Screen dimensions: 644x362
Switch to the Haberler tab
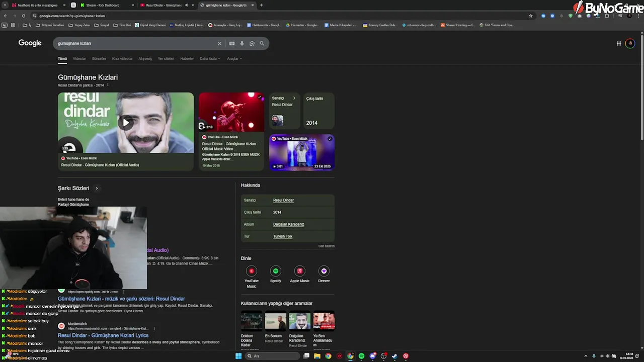(187, 58)
